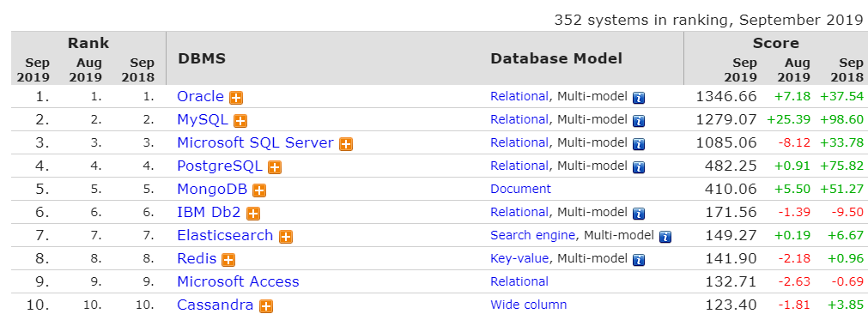
Task: Click the plus icon beside Elasticsearch
Action: pyautogui.click(x=286, y=237)
